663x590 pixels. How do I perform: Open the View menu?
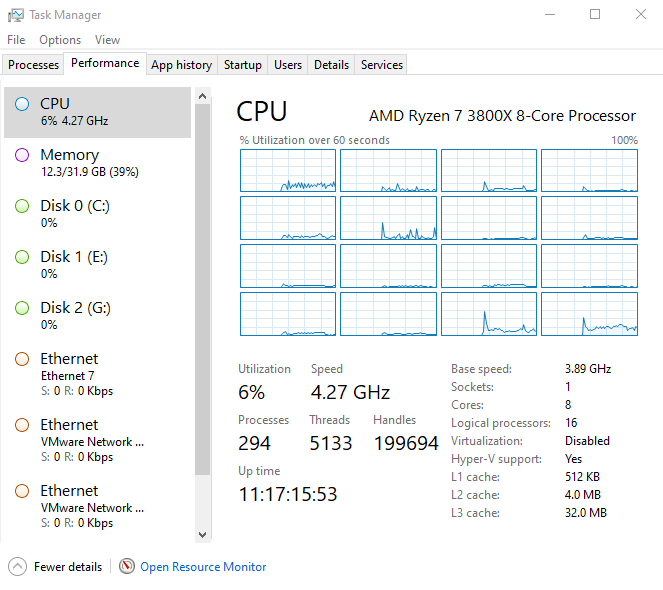tap(107, 40)
